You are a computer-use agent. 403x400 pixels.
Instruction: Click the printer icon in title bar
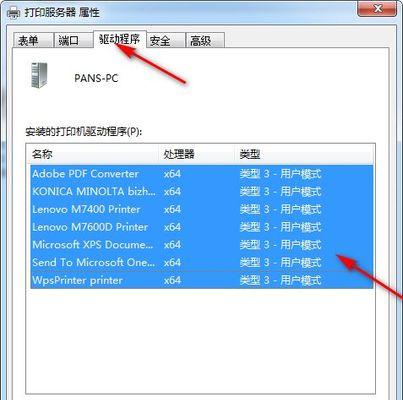(x=13, y=13)
